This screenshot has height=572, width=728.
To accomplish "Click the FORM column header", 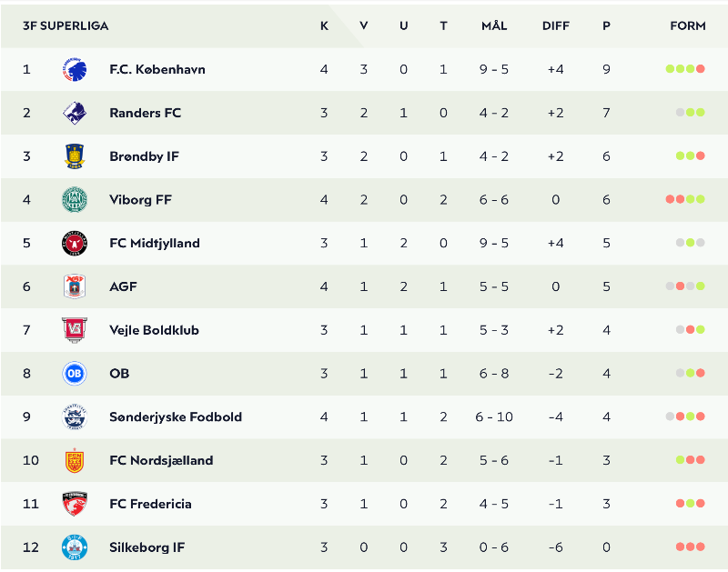I will [x=688, y=26].
